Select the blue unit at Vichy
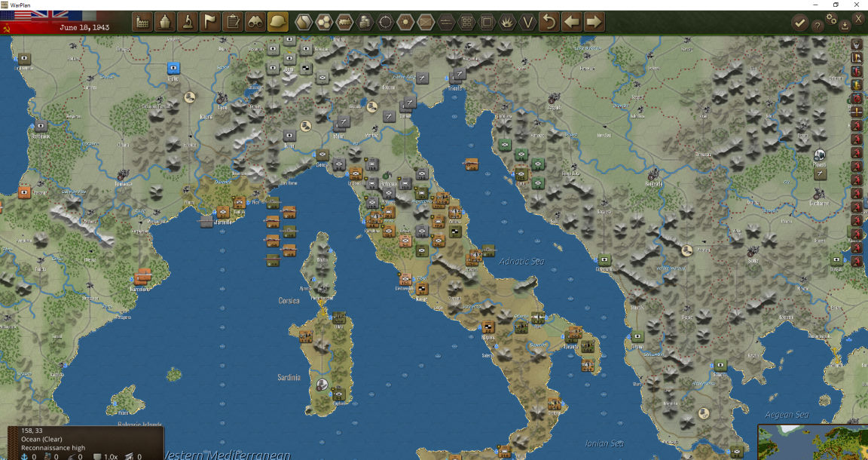 174,68
